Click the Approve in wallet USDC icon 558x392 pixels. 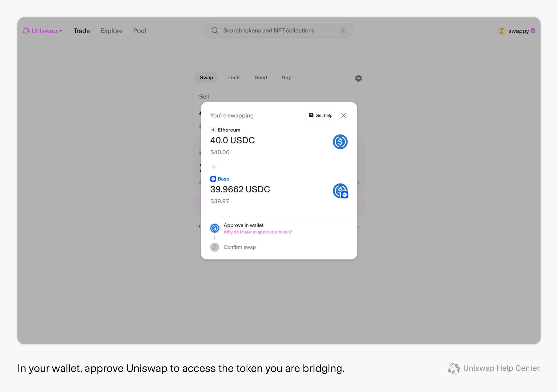215,228
